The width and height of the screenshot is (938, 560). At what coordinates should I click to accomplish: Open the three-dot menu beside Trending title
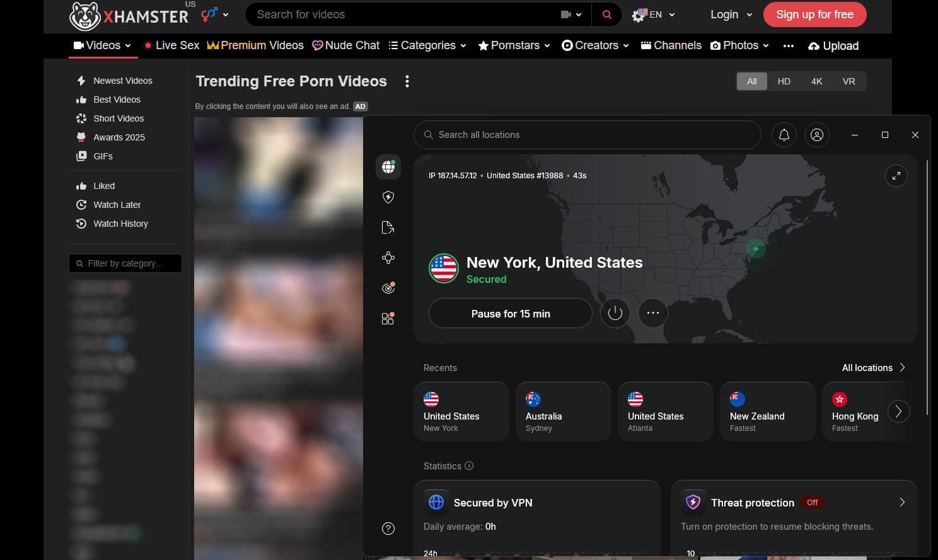(407, 81)
